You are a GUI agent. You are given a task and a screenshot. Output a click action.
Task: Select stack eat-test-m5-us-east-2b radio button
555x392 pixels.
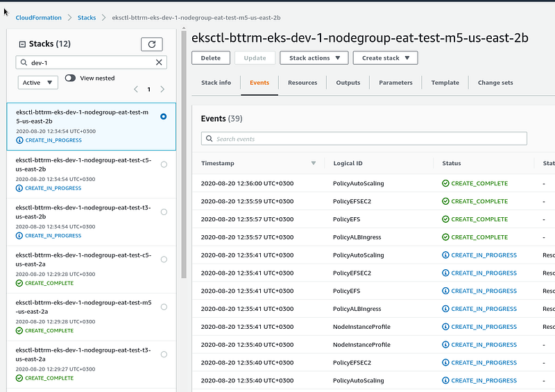(163, 117)
